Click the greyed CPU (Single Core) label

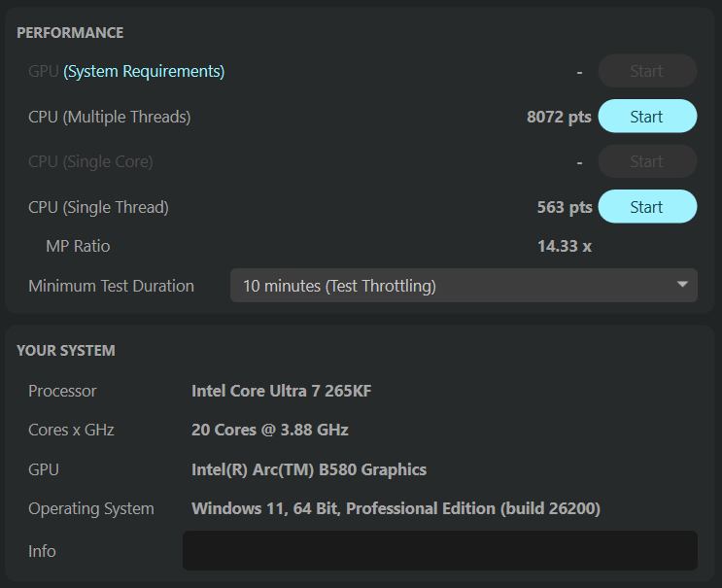[90, 161]
